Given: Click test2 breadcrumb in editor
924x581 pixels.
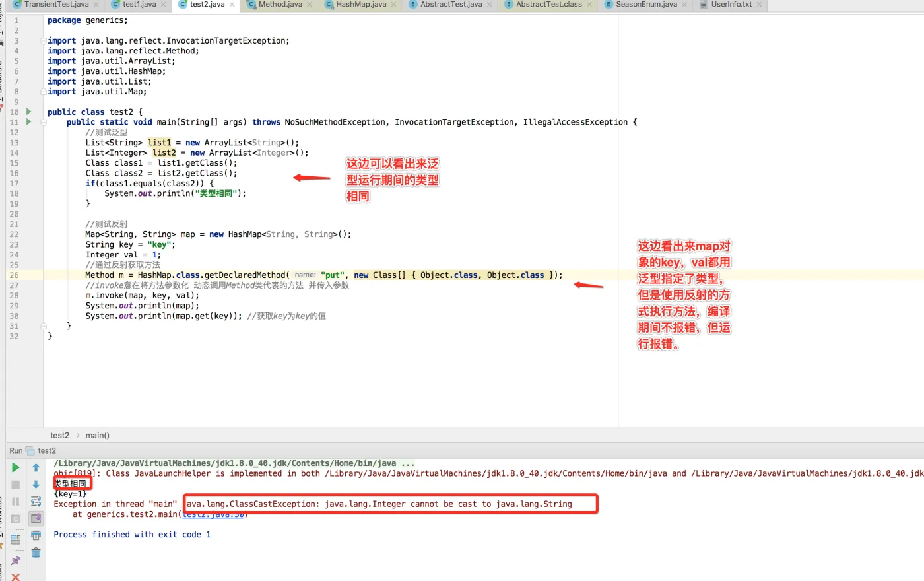Looking at the screenshot, I should 59,436.
